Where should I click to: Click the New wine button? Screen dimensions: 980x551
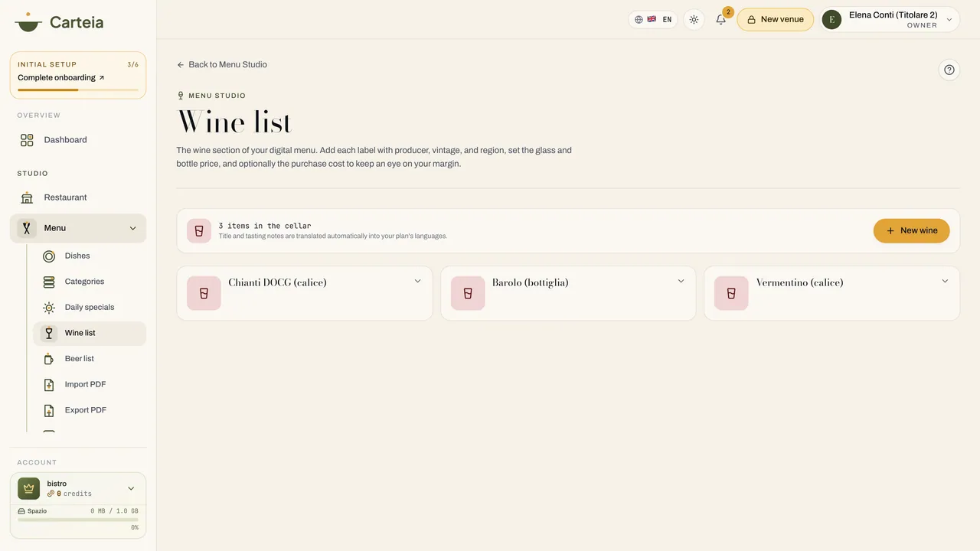click(911, 230)
